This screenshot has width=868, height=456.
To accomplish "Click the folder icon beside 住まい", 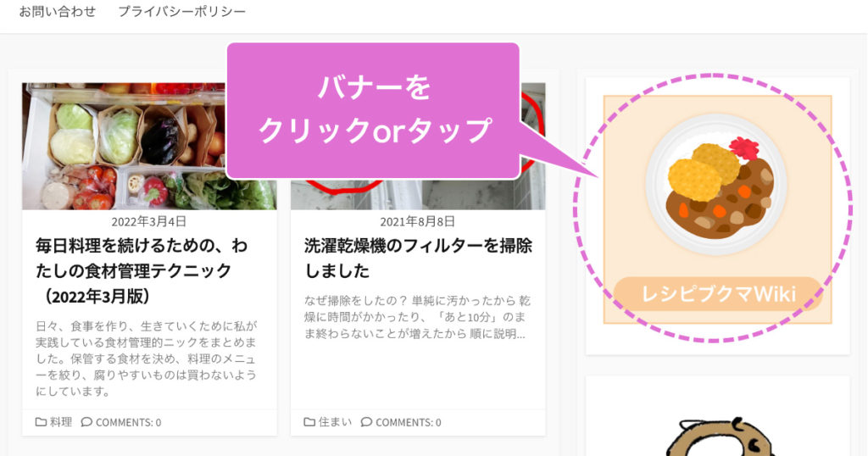I will point(309,422).
